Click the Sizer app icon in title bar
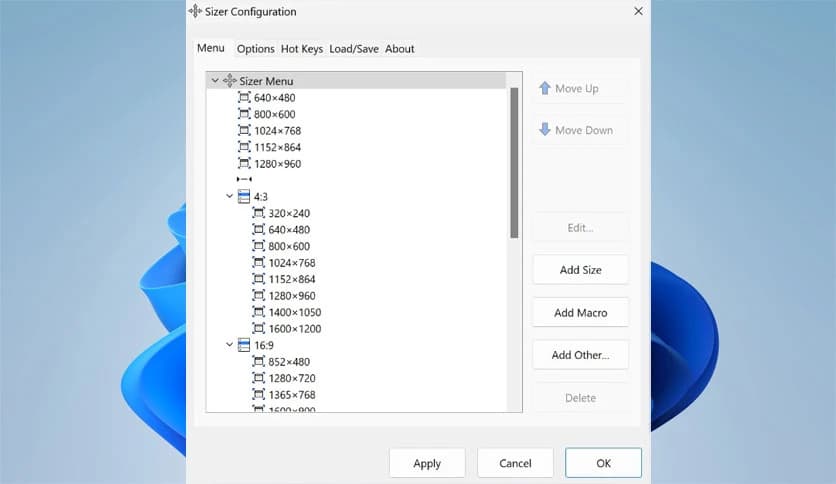Image resolution: width=836 pixels, height=484 pixels. 195,11
